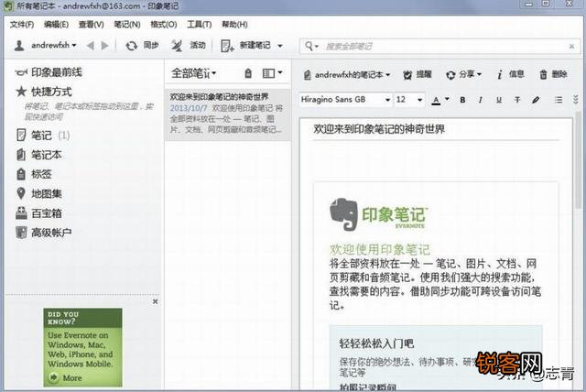The width and height of the screenshot is (586, 392).
Task: Click the note title 欢迎来到印象笔记的神奇世界
Action: click(x=379, y=129)
